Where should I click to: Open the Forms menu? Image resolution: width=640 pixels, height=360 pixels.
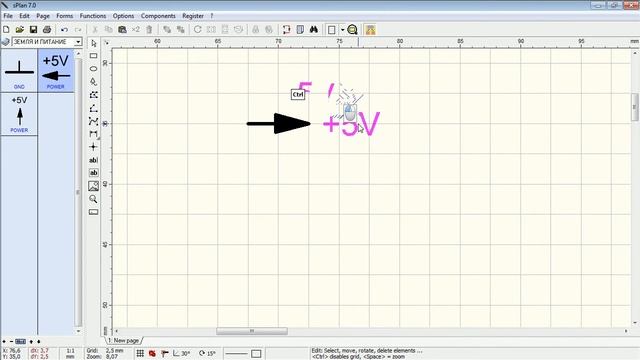pyautogui.click(x=64, y=16)
